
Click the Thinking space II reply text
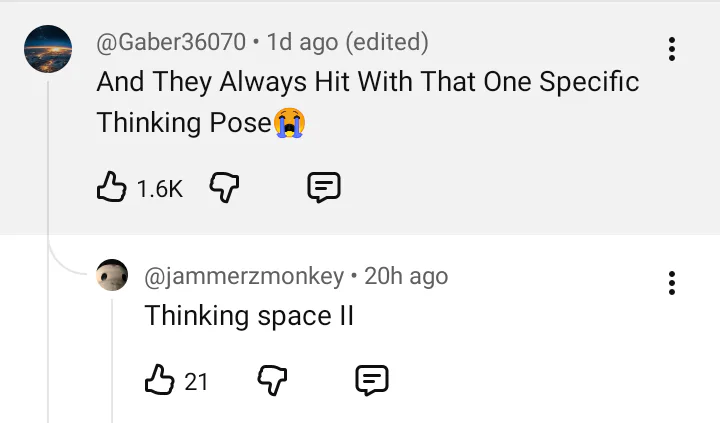pos(249,316)
